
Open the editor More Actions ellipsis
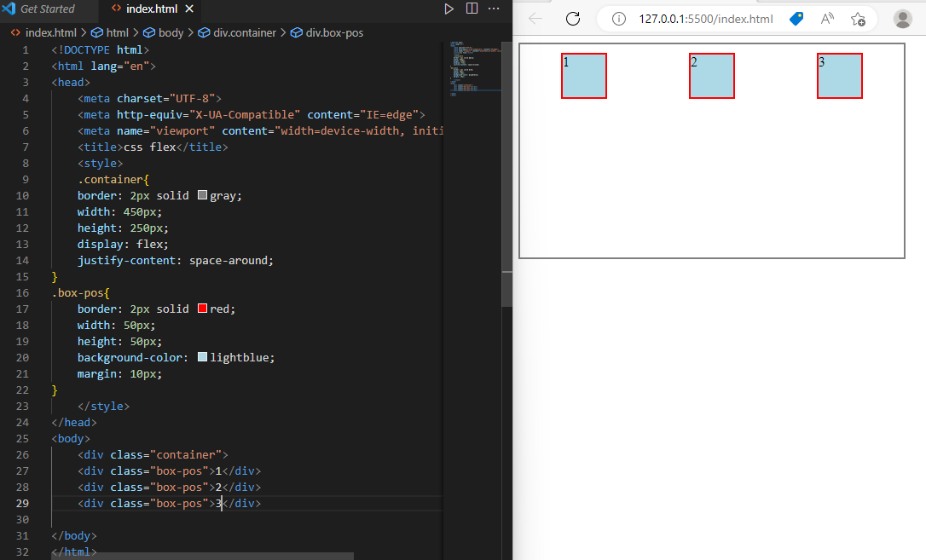coord(494,9)
